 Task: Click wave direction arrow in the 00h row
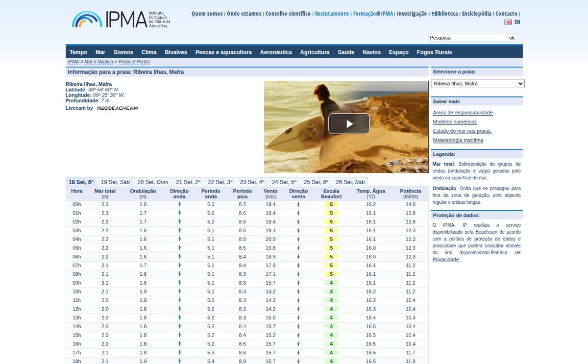click(179, 204)
